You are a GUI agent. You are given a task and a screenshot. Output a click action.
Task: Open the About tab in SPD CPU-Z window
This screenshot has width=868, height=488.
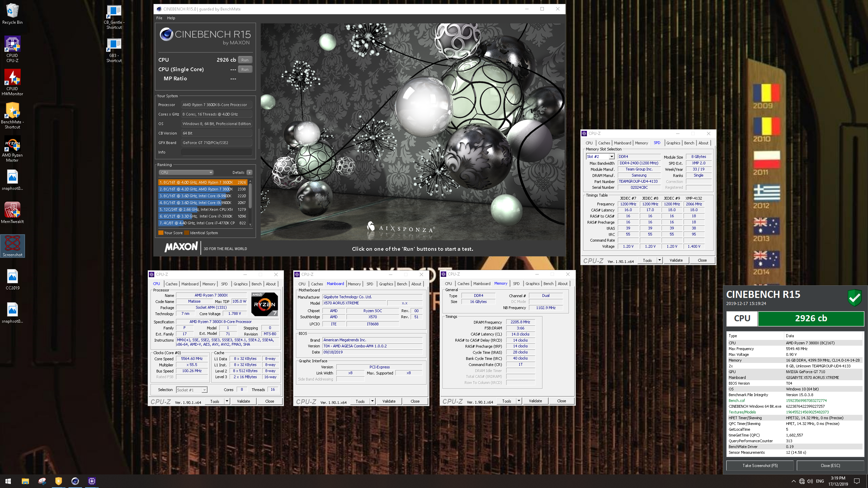point(703,143)
